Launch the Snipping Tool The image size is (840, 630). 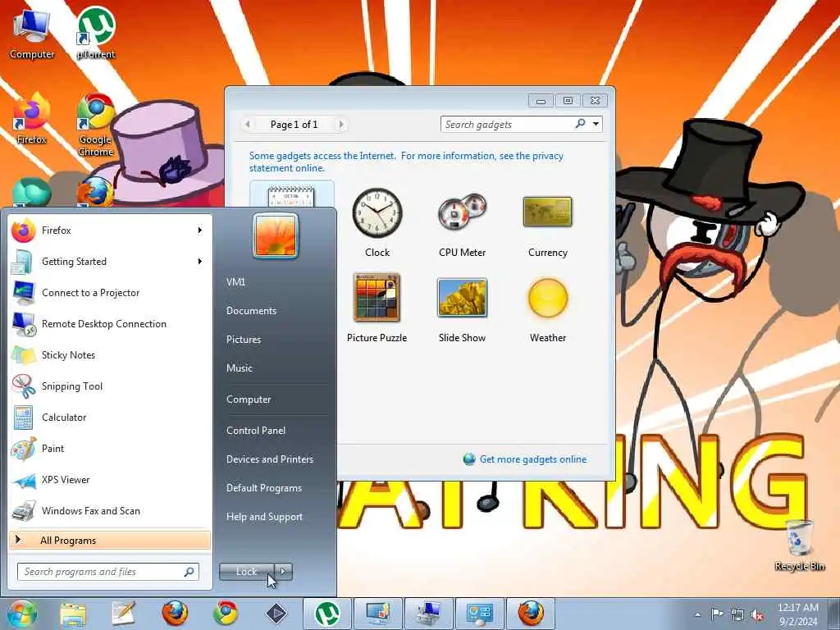coord(110,386)
